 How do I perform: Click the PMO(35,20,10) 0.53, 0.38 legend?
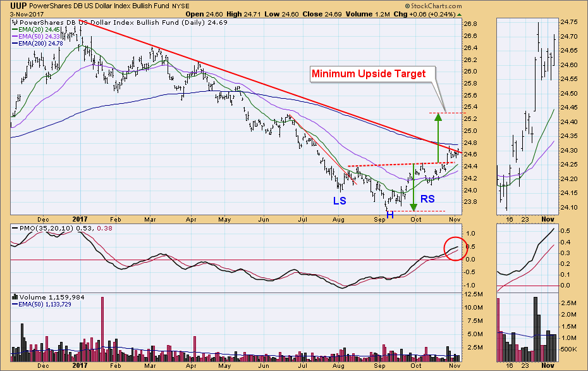(x=62, y=229)
